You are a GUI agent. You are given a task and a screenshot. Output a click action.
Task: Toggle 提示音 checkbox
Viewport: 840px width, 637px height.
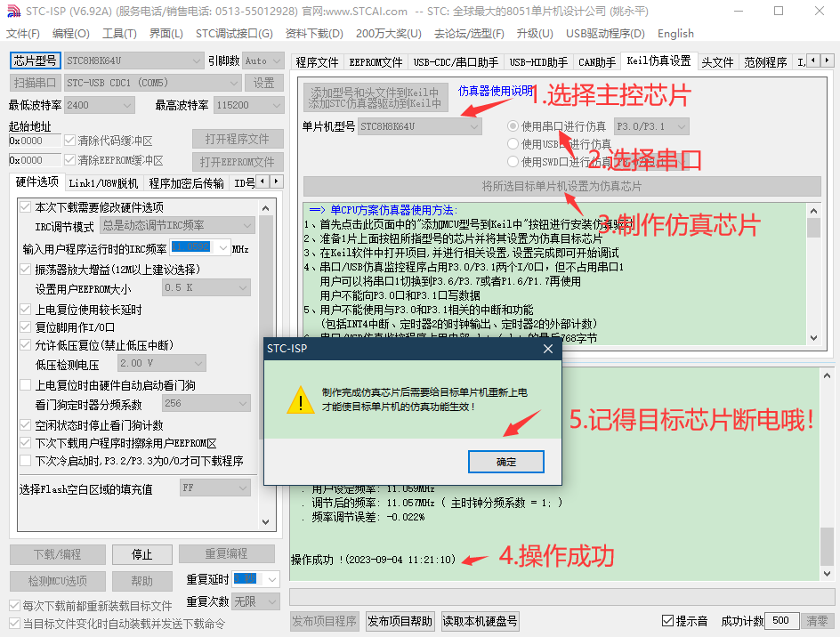(x=667, y=620)
